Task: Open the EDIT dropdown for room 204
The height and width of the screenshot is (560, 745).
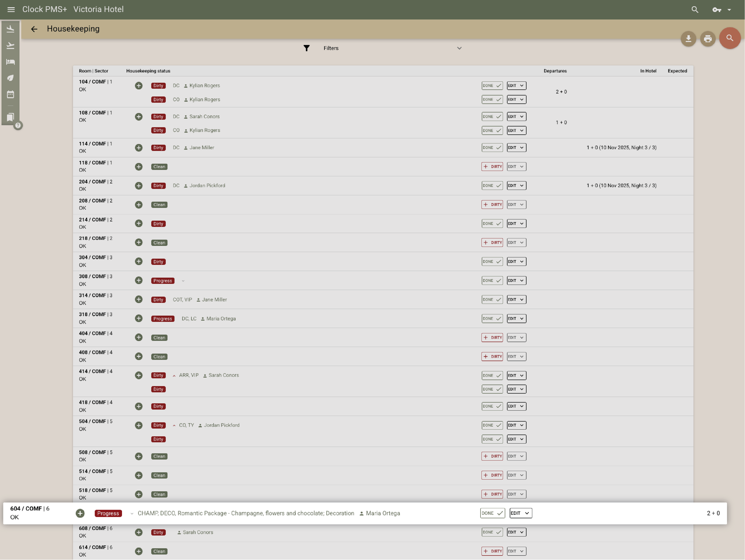Action: [516, 186]
